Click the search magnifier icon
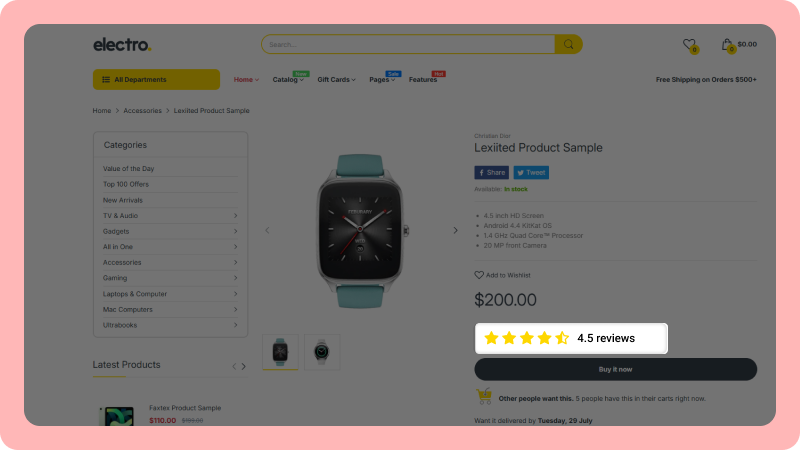800x450 pixels. pyautogui.click(x=568, y=44)
